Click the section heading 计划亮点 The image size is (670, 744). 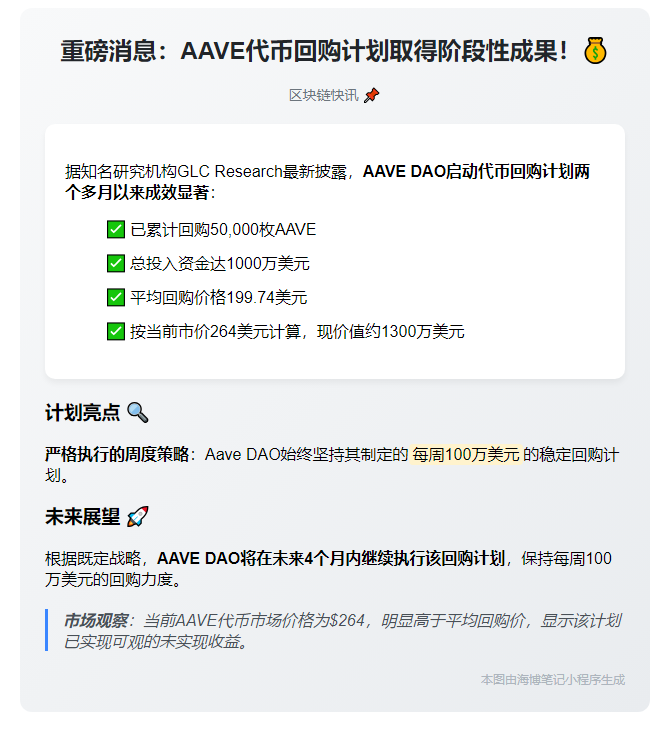click(x=83, y=412)
